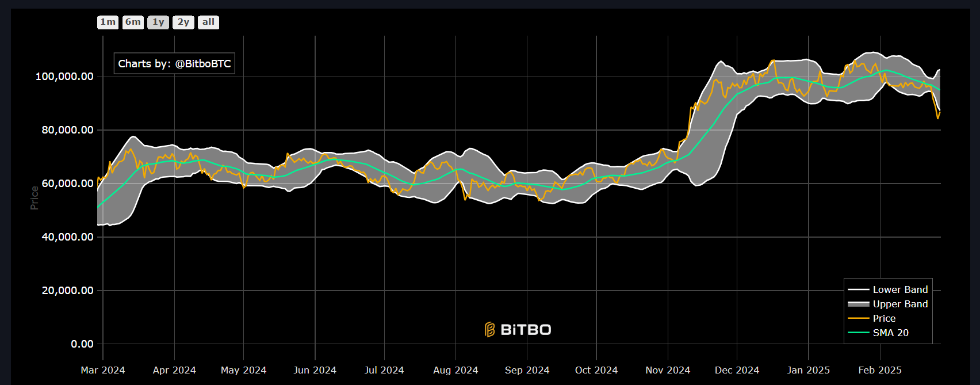Click the BITBO wordmark watermark
This screenshot has width=980, height=385.
[526, 330]
